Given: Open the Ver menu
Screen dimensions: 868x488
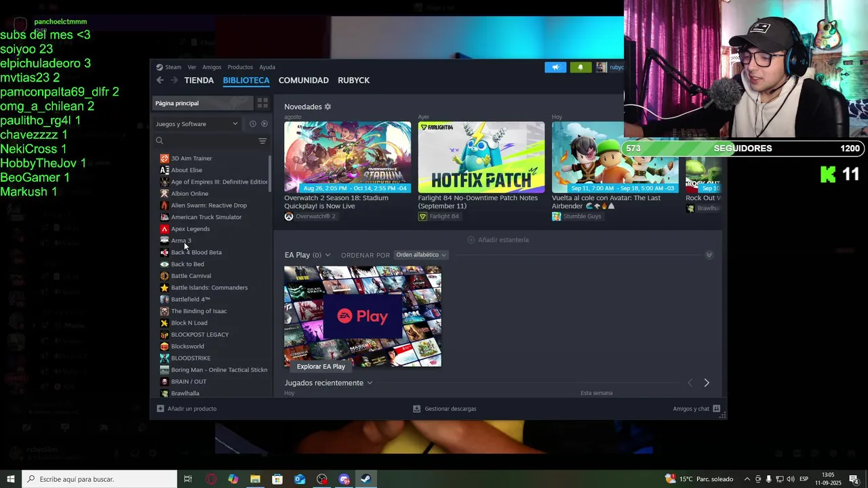Looking at the screenshot, I should pyautogui.click(x=192, y=67).
